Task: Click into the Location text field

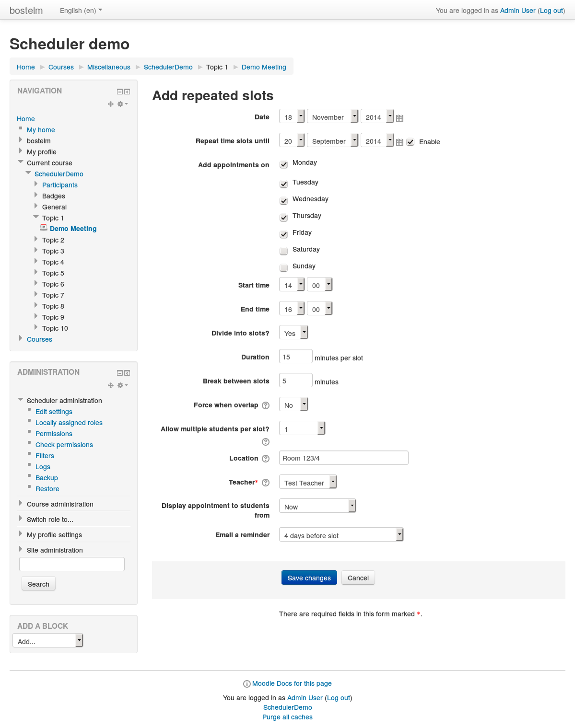Action: click(344, 458)
